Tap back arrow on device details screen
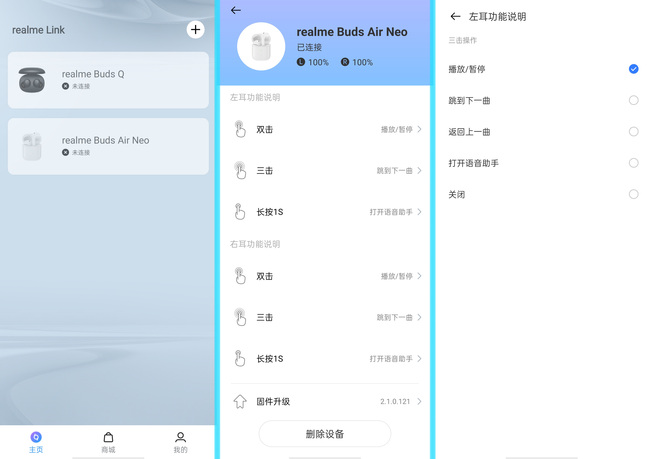 236,10
